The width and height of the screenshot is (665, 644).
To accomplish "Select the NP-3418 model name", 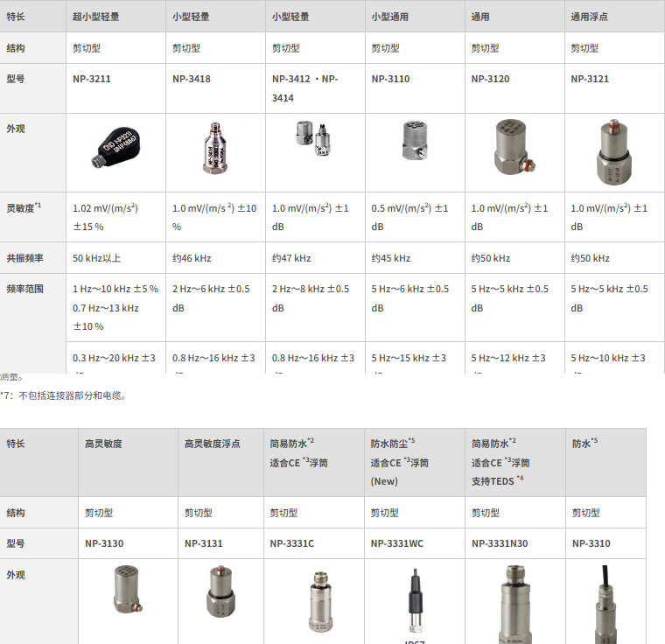I will click(x=192, y=79).
